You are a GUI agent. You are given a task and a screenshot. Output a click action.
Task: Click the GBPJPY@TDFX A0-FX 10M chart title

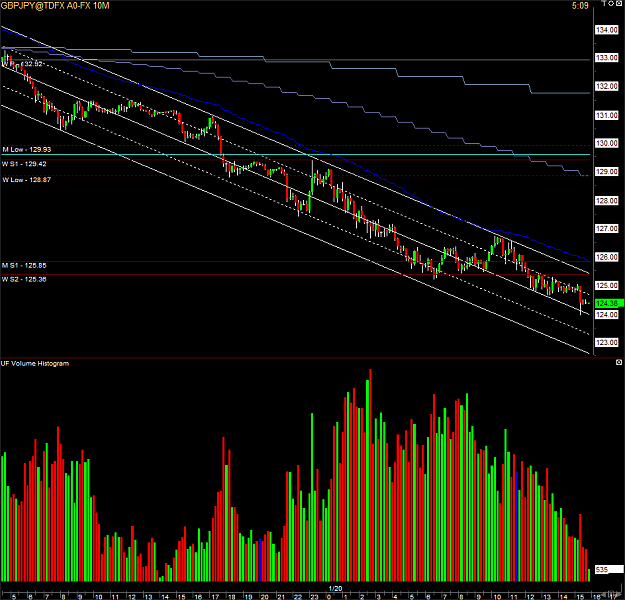pos(55,6)
